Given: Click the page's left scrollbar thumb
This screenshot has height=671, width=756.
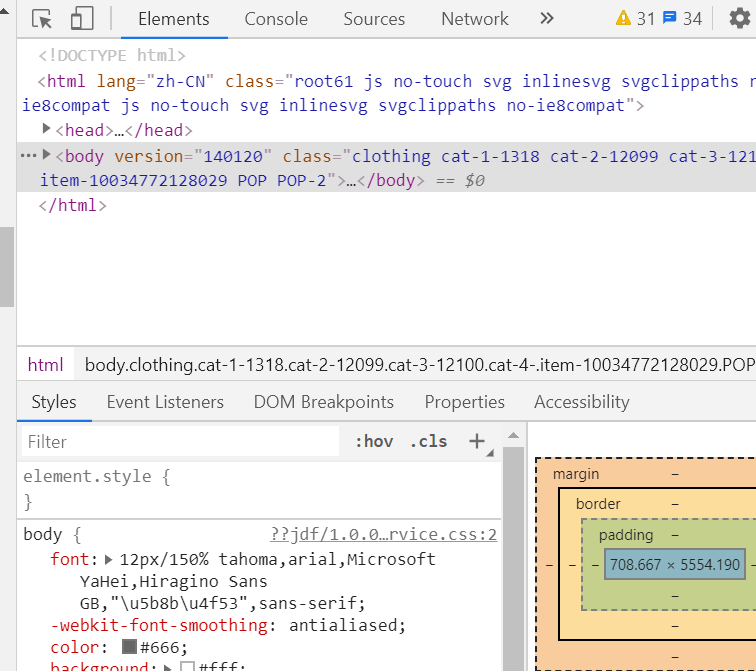Looking at the screenshot, I should (x=7, y=267).
